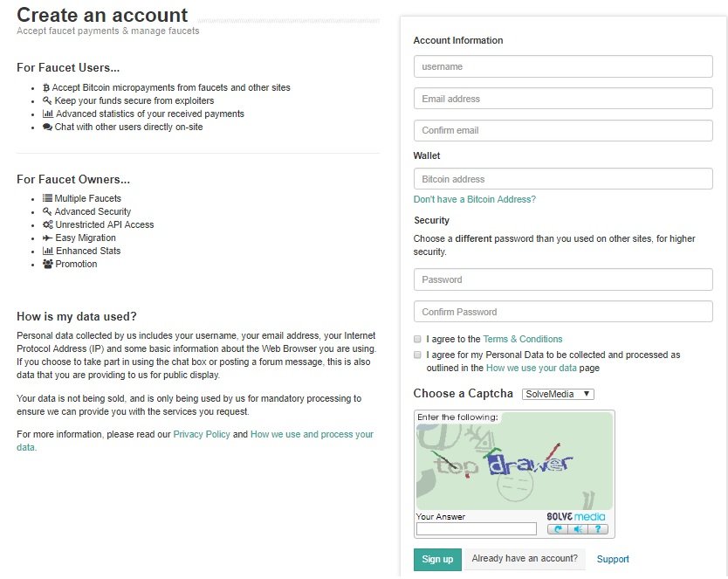Click the captcha audio speaker icon
The image size is (728, 579).
click(578, 529)
